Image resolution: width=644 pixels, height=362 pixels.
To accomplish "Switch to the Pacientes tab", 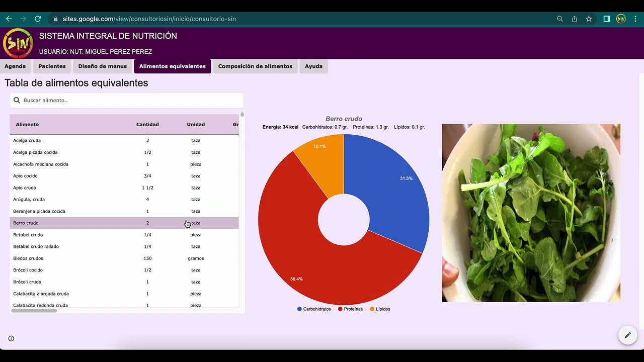I will (x=52, y=66).
